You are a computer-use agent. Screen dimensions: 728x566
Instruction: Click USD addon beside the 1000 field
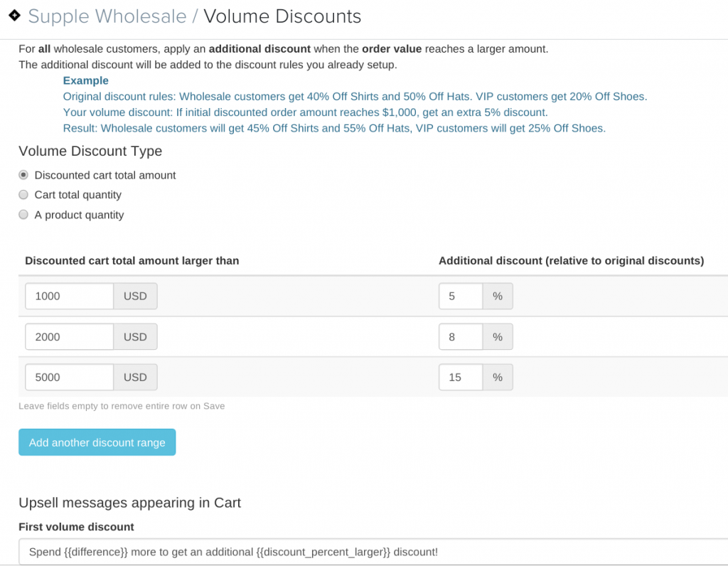click(135, 297)
